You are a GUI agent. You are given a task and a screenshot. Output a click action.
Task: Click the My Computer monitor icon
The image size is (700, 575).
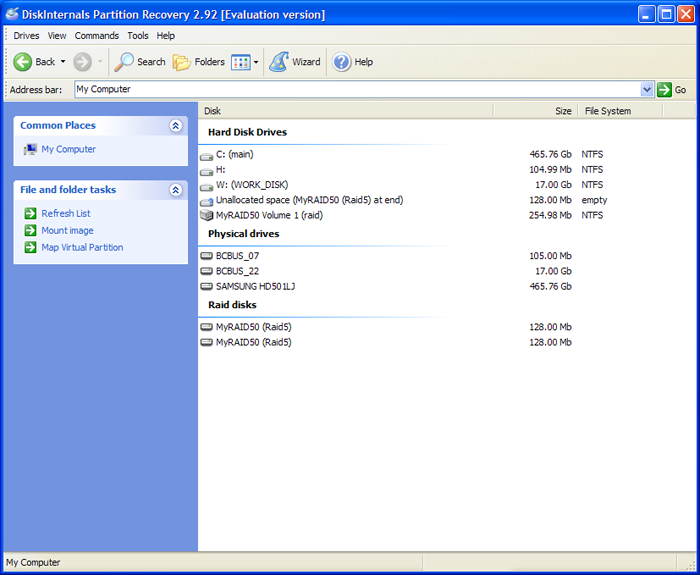point(30,149)
